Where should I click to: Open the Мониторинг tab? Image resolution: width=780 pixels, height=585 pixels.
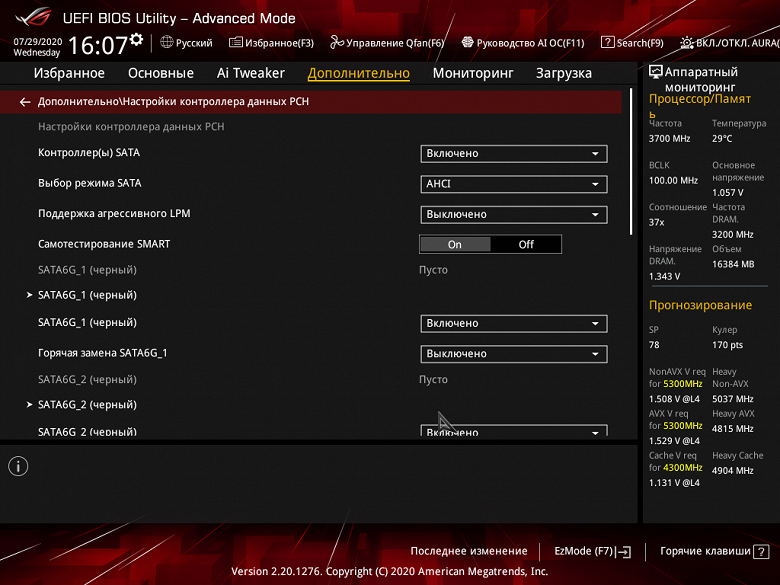473,73
